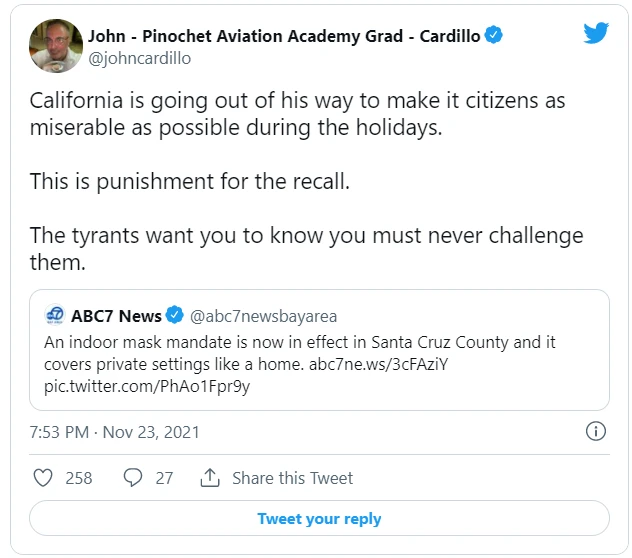The height and width of the screenshot is (558, 632).
Task: Click John Cardillo's display name
Action: [284, 36]
